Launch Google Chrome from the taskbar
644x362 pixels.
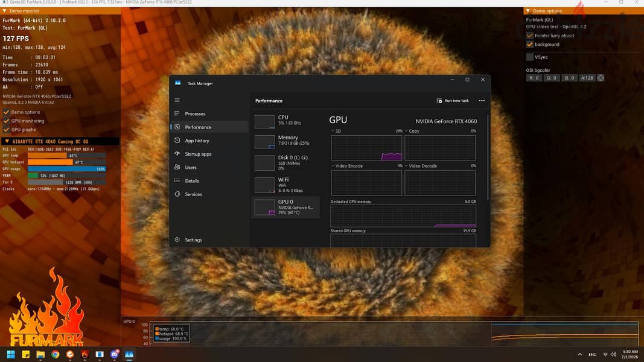click(55, 354)
